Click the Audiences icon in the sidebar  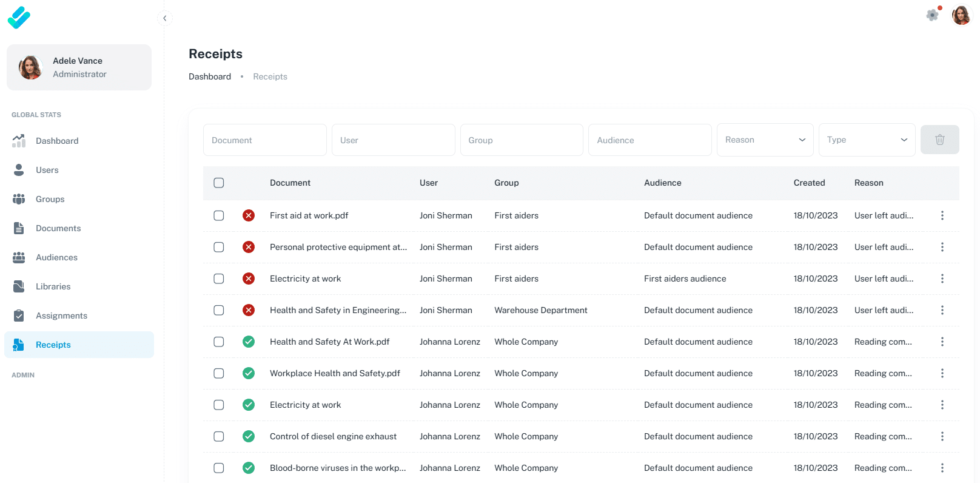click(x=19, y=257)
